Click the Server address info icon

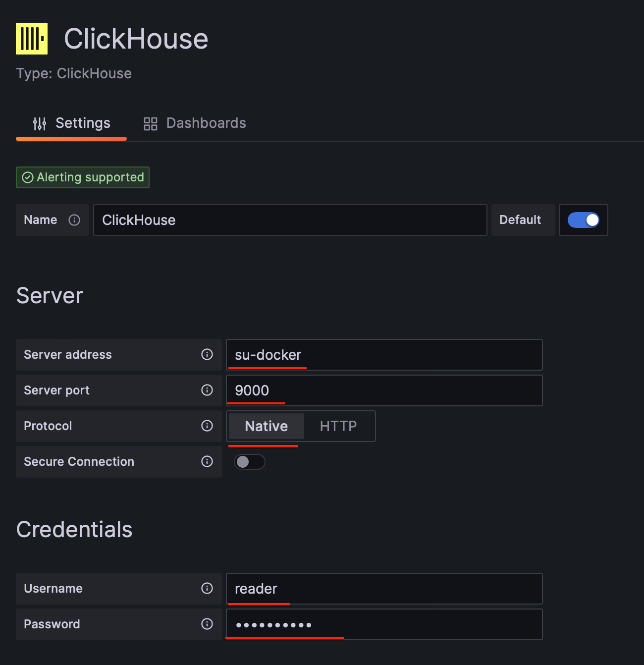tap(207, 354)
